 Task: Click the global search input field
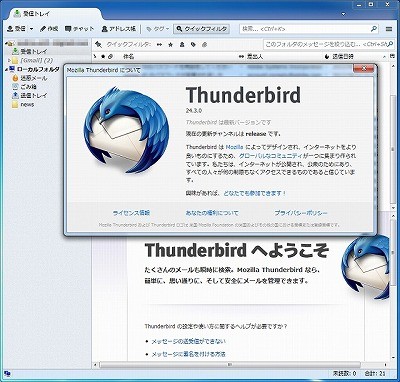309,29
